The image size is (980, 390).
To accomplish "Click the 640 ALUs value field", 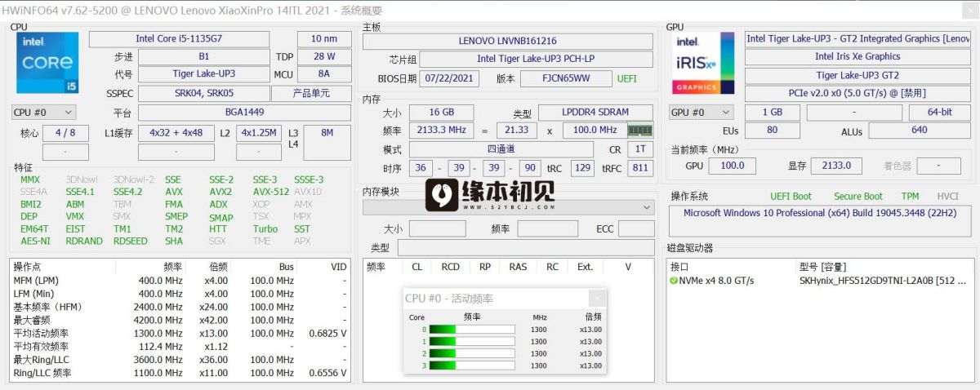I will point(920,131).
